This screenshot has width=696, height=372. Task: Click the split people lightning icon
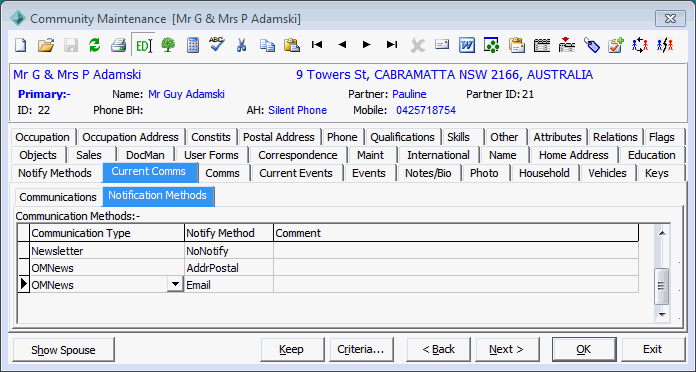[x=665, y=45]
